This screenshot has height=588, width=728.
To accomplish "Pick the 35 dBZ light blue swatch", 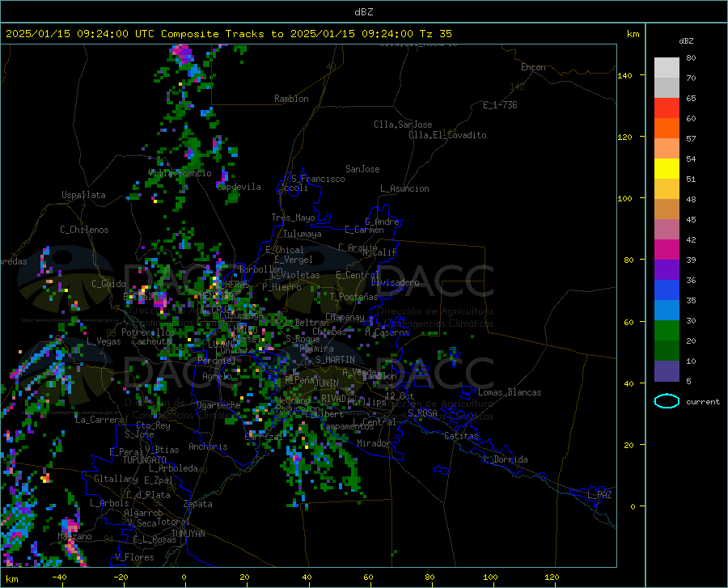I will tap(667, 310).
